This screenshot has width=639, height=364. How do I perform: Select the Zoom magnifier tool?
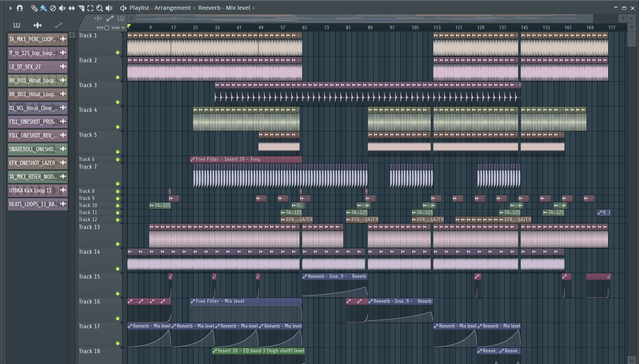point(100,8)
